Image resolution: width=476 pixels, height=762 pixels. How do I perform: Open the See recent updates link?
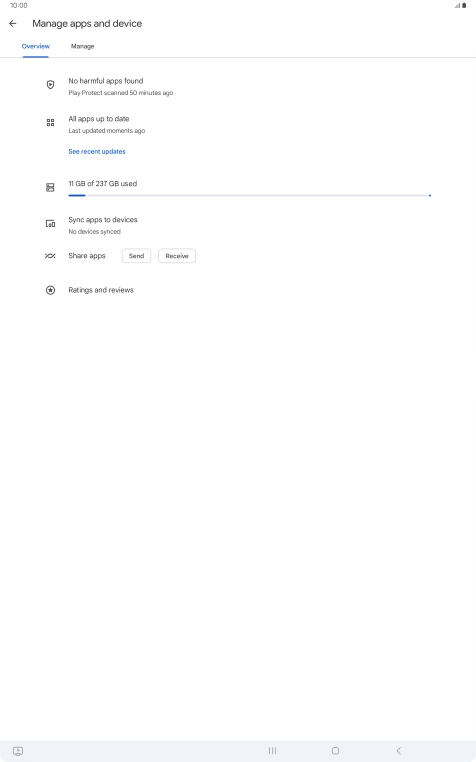click(97, 152)
